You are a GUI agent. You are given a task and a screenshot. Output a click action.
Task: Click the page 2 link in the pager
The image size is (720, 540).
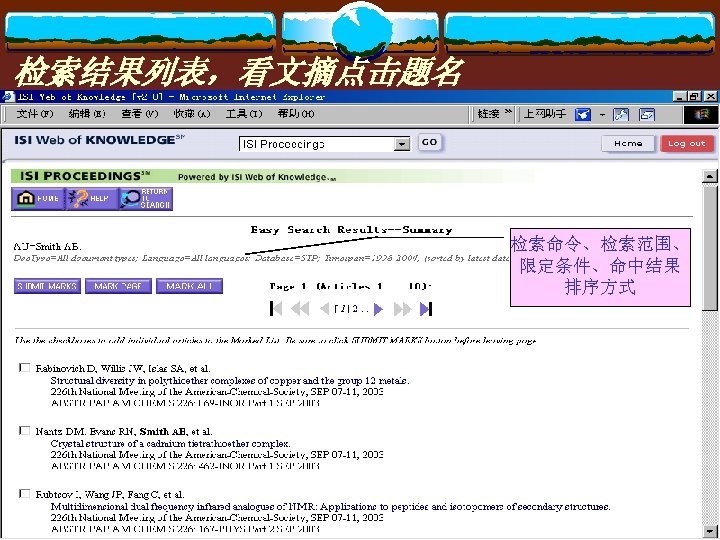(x=355, y=309)
